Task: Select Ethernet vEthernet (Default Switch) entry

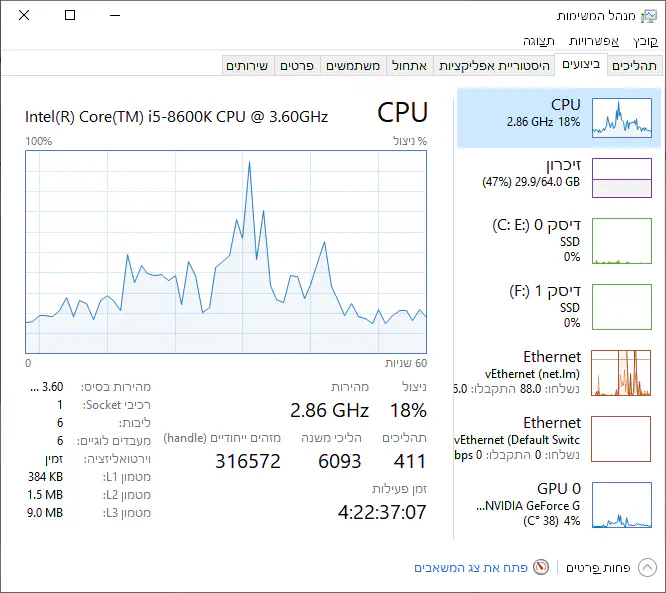Action: pyautogui.click(x=621, y=438)
